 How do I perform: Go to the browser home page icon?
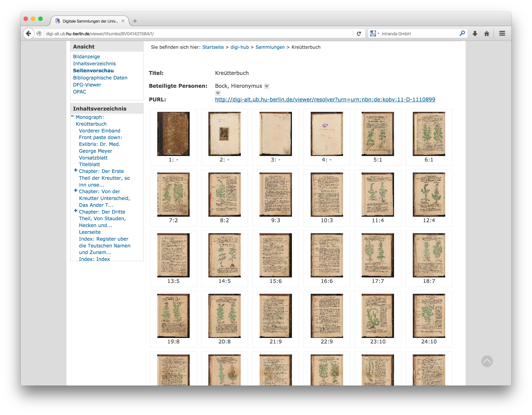(486, 34)
